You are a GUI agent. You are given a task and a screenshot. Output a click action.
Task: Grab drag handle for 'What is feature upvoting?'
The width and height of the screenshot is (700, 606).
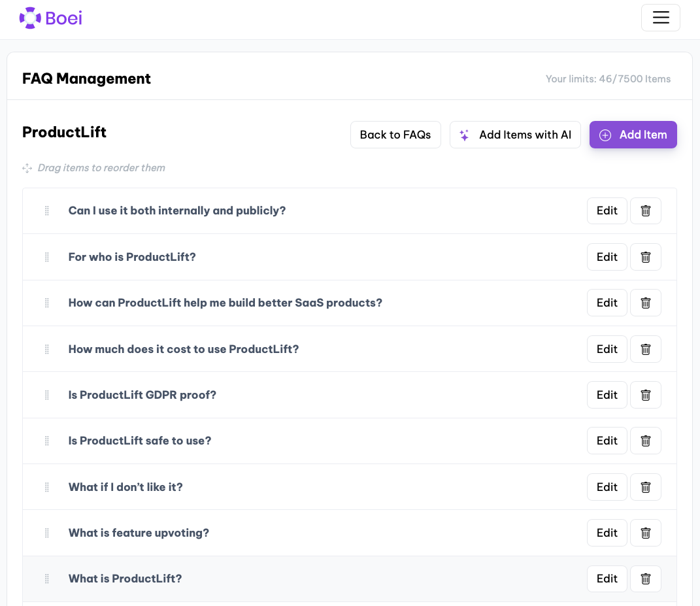pos(47,533)
